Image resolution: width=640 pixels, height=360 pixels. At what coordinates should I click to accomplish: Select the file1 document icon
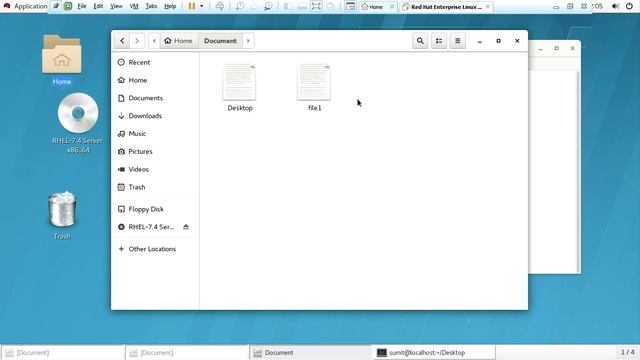pos(314,87)
